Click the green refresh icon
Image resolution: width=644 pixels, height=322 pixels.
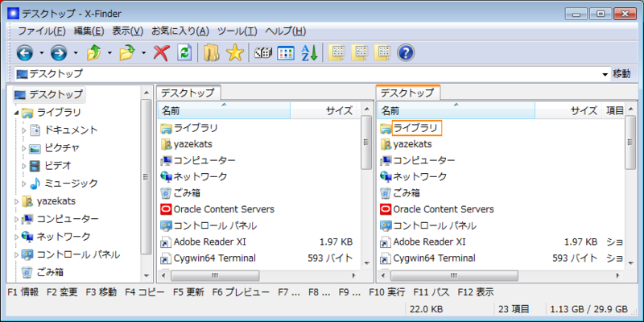pos(184,53)
